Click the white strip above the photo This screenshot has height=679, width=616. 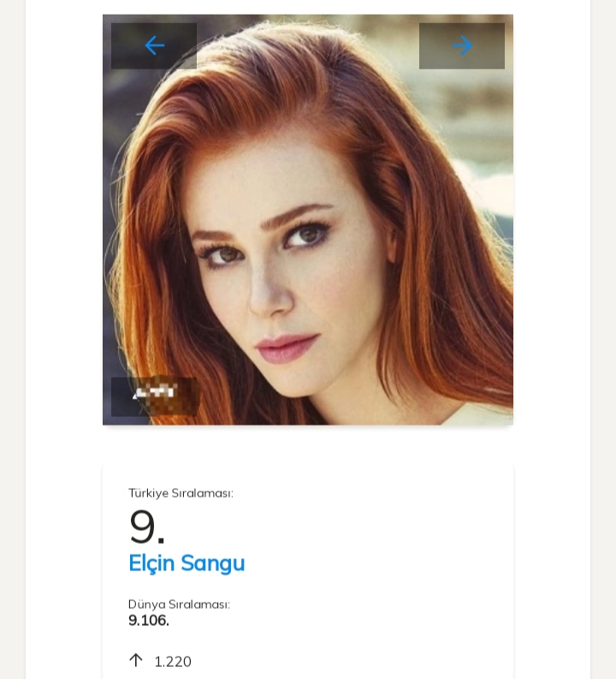[x=308, y=6]
